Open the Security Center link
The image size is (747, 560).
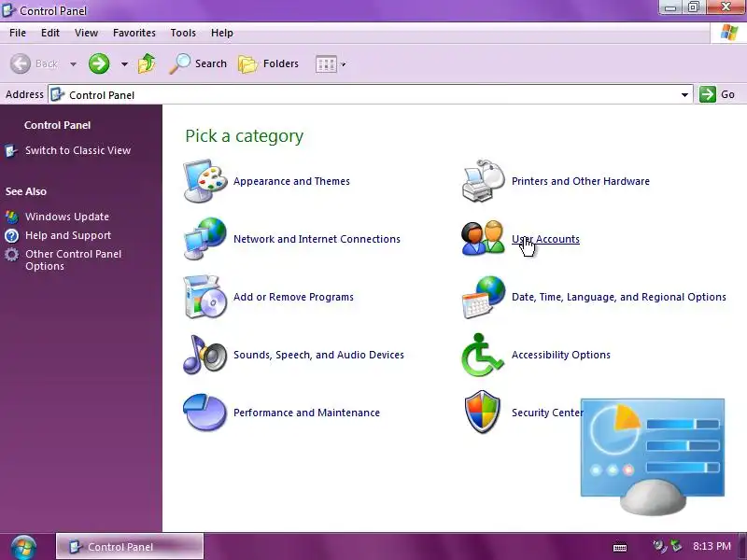click(547, 413)
